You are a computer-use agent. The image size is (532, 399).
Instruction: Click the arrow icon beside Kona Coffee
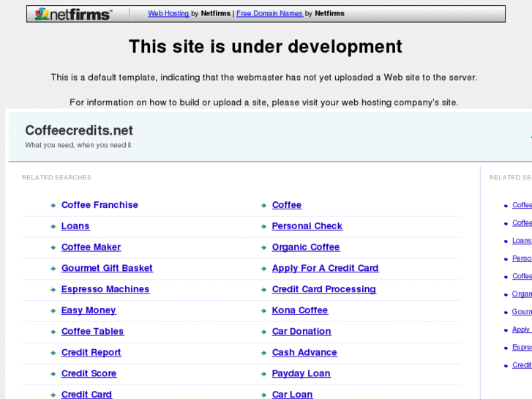pyautogui.click(x=263, y=310)
